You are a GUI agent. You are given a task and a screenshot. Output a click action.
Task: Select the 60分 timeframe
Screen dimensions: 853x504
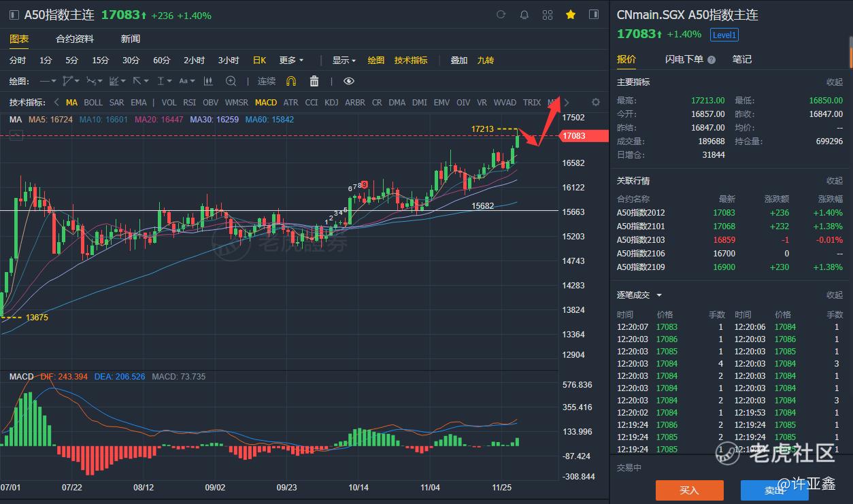click(161, 61)
